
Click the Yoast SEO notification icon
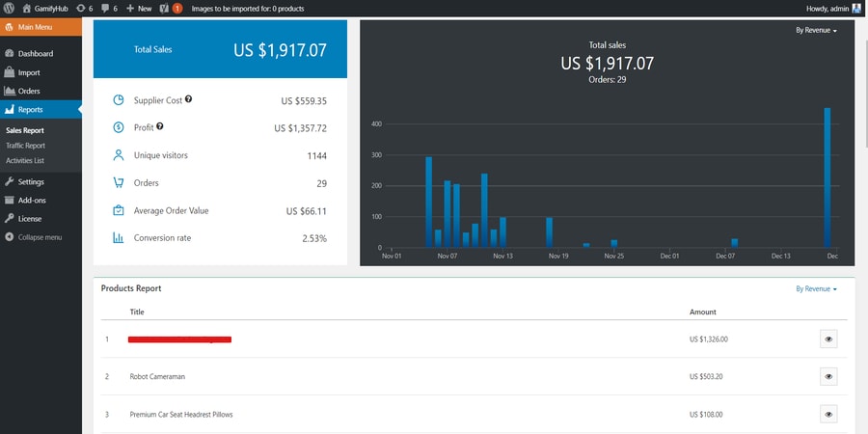point(162,8)
